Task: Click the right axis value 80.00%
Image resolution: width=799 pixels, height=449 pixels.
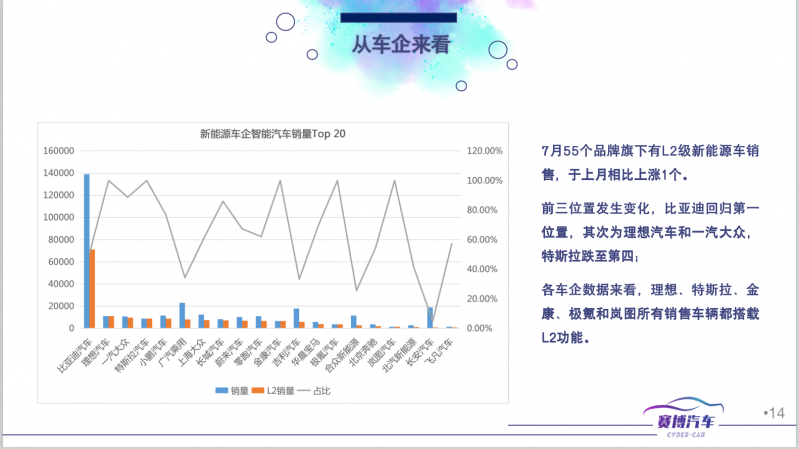Action: [x=482, y=210]
